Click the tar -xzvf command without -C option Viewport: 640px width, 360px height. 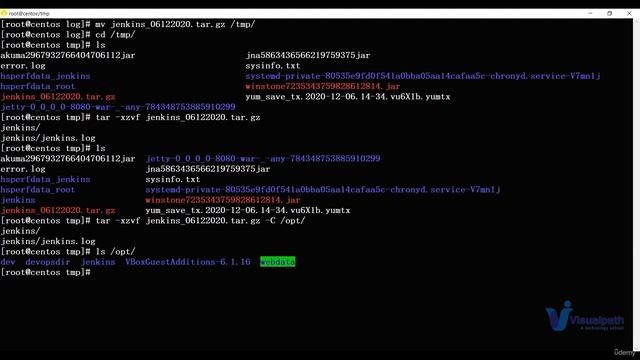[130, 118]
